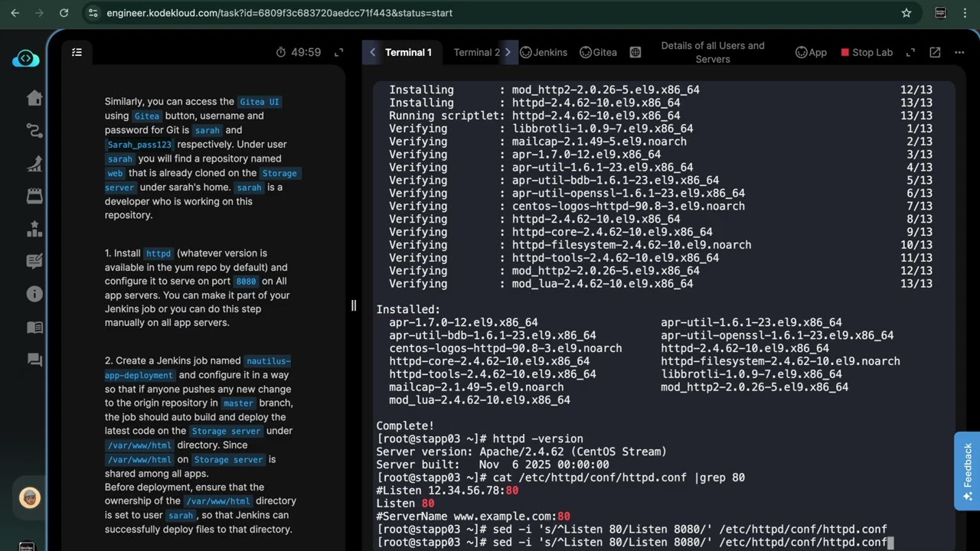Open the clapperboard video icon in sidebar
This screenshot has width=980, height=551.
click(x=34, y=196)
